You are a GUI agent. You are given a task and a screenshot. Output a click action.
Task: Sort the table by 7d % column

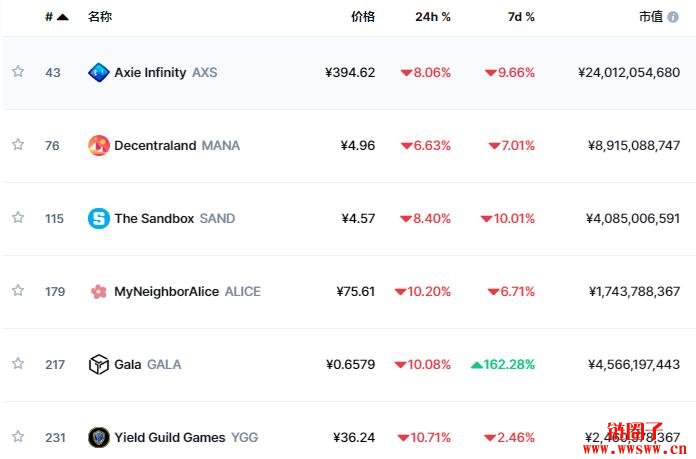tap(521, 17)
